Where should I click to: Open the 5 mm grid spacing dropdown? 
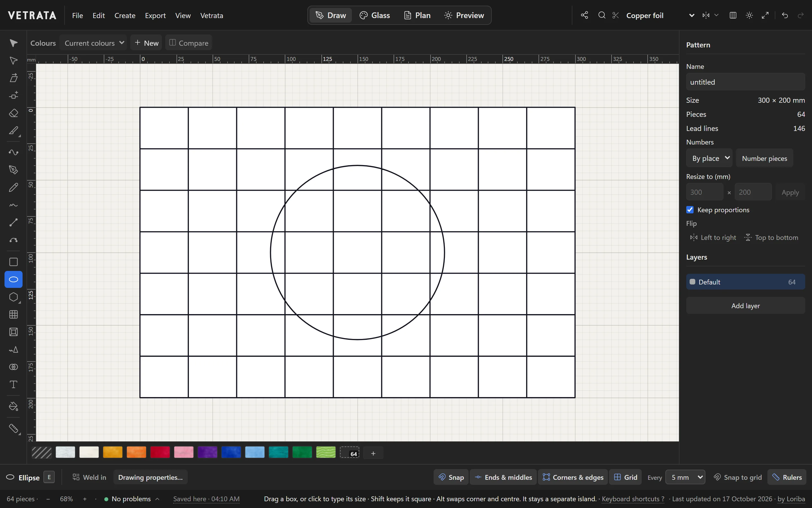[685, 477]
